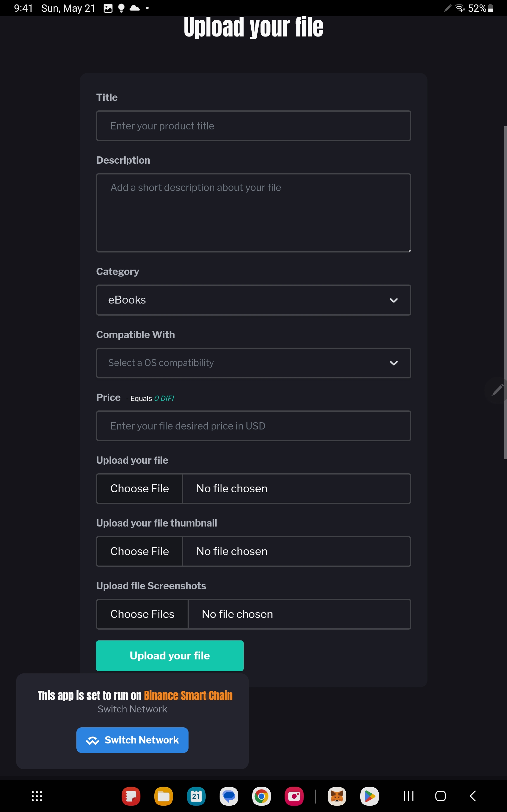This screenshot has width=507, height=812.
Task: Click the Upload your file submit button
Action: tap(170, 655)
